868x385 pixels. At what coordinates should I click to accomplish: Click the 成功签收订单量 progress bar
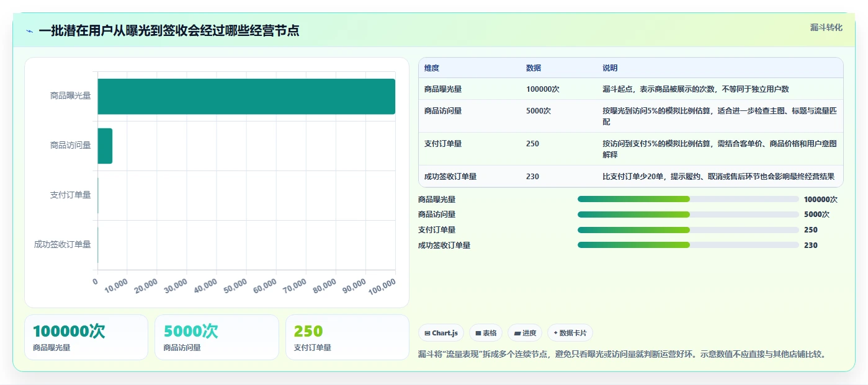688,245
